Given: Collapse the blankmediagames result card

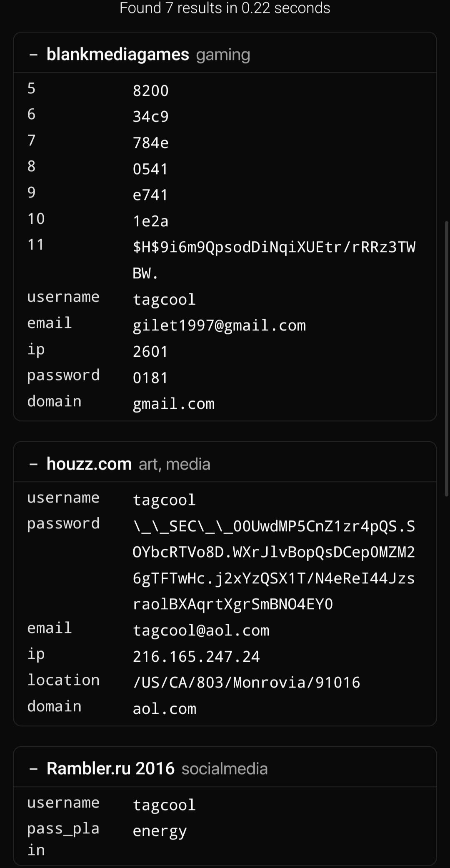Looking at the screenshot, I should (33, 55).
